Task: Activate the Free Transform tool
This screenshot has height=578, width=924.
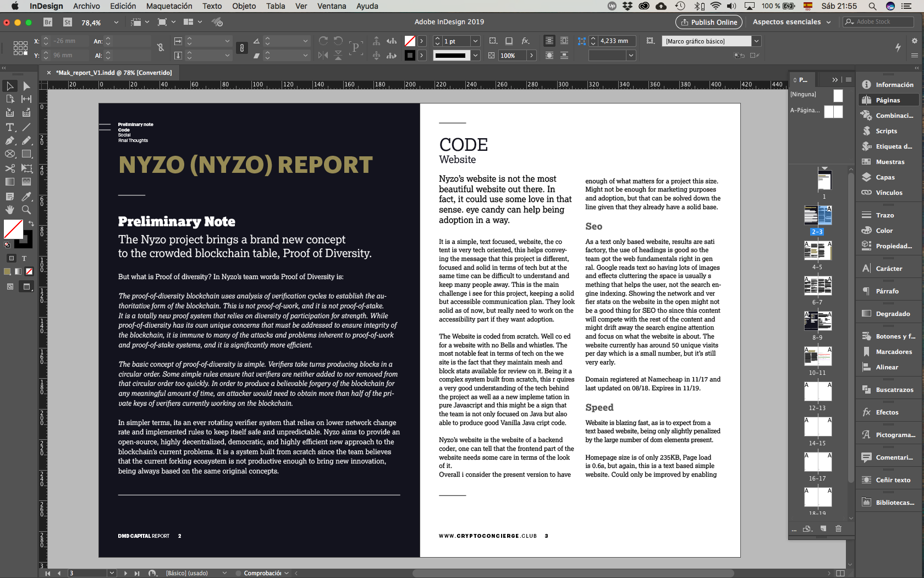Action: [26, 168]
